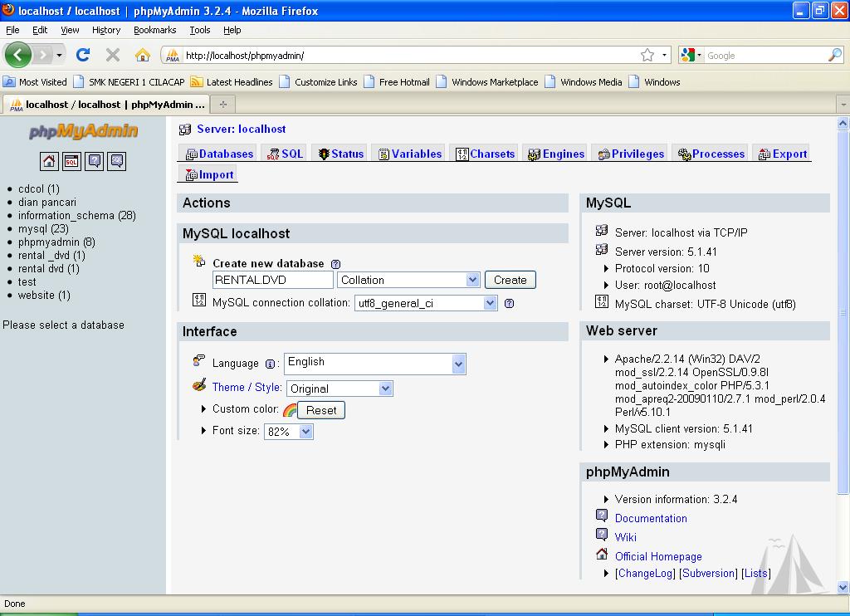Open the search engine selector dropdown arrow
The image size is (850, 616).
click(699, 56)
